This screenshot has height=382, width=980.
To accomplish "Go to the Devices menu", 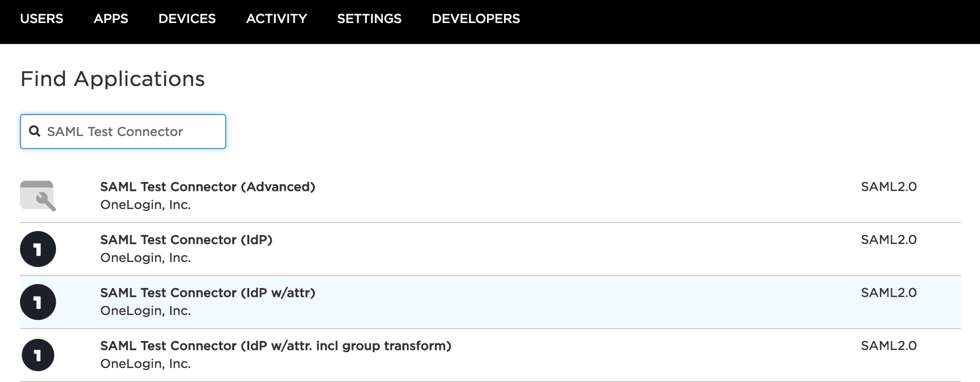I will click(x=187, y=19).
